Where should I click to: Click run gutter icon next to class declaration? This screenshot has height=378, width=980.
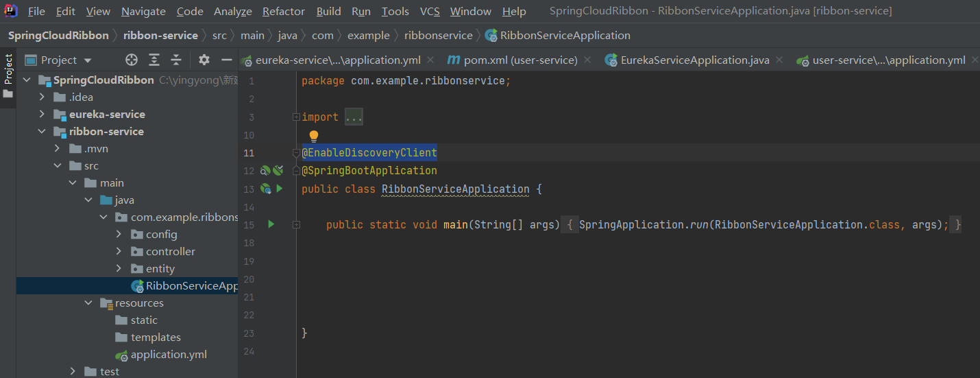coord(279,189)
